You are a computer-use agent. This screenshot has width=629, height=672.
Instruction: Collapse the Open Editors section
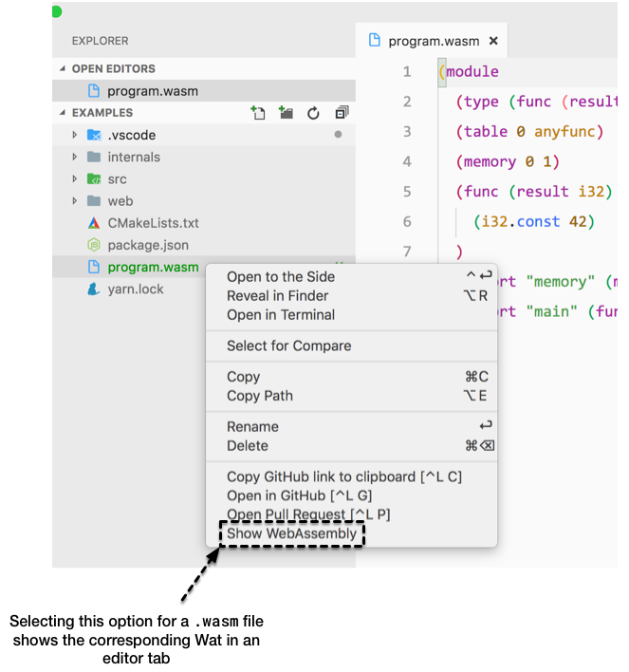click(64, 69)
